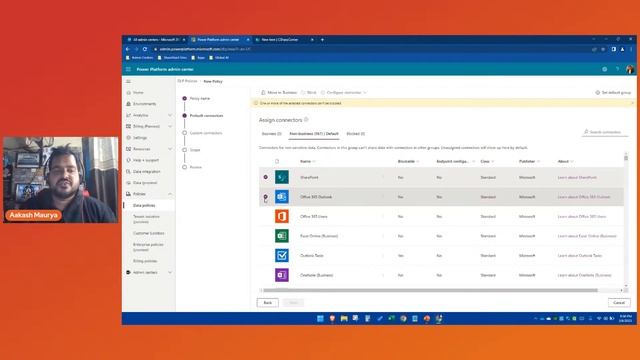Click the Outlook Tasks connector icon
Image resolution: width=640 pixels, height=360 pixels.
(x=282, y=256)
